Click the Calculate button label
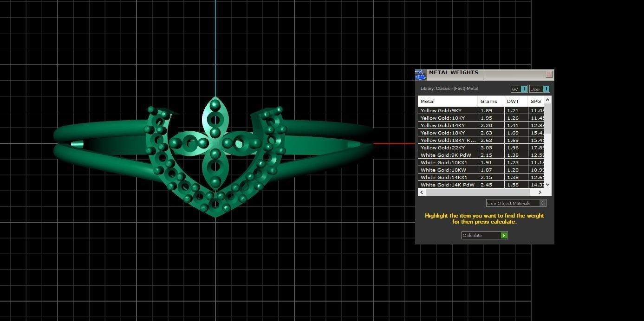This screenshot has width=644, height=321. (472, 235)
